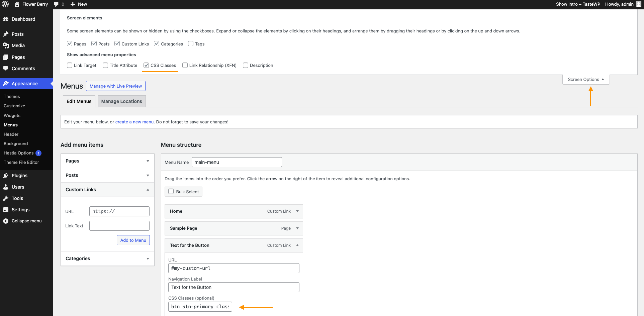Viewport: 644px width, 316px height.
Task: Open the comments bubble in admin bar
Action: coord(56,4)
